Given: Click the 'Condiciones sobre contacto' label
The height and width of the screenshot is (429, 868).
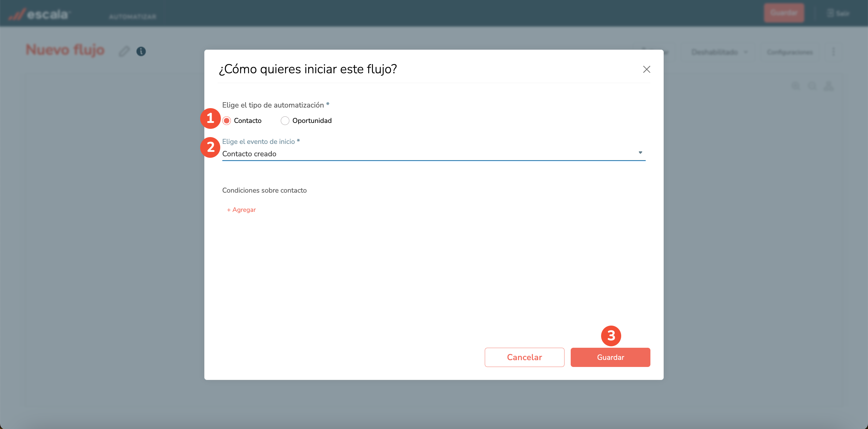Looking at the screenshot, I should 265,191.
